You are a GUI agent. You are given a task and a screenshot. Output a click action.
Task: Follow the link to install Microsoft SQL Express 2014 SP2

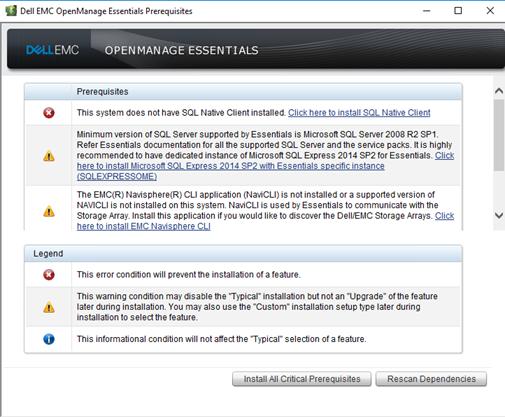(x=231, y=166)
